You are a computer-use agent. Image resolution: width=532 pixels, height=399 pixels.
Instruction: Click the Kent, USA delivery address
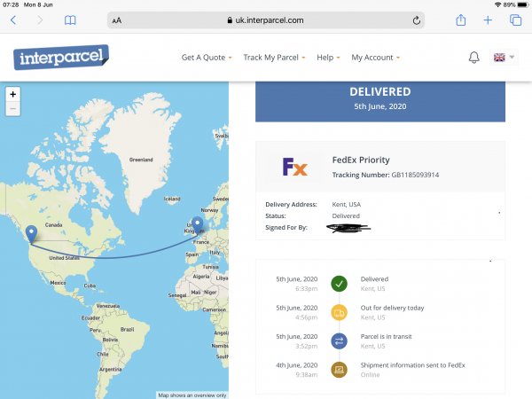point(346,205)
